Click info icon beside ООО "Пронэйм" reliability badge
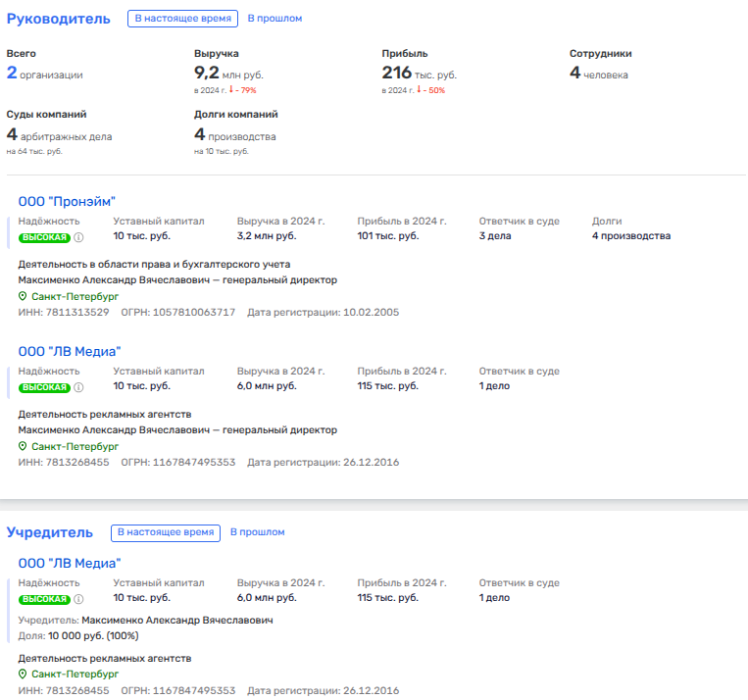This screenshot has height=700, width=748. tap(79, 237)
